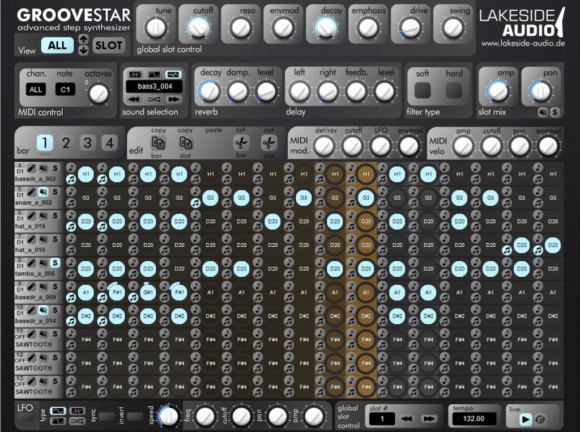580x432 pixels.
Task: Go to previous slot in global slot control
Action: point(407,419)
